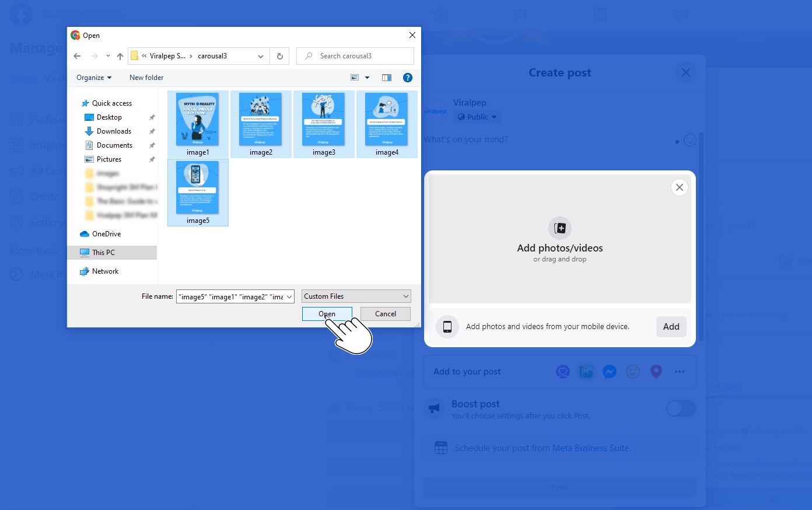Select the image2 thumbnail
The image size is (812, 510).
(261, 124)
